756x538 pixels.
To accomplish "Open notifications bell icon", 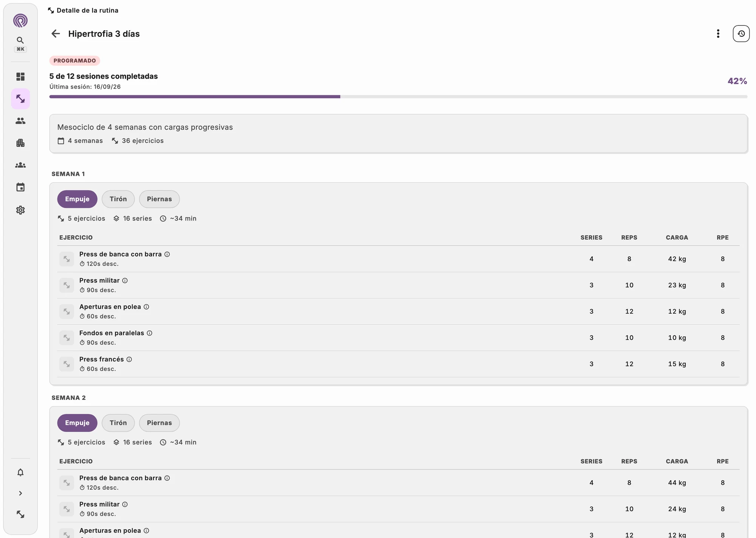I will (x=20, y=473).
